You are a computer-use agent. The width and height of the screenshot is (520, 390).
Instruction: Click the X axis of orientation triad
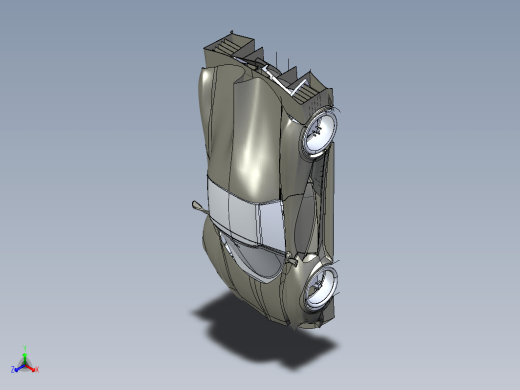(x=33, y=368)
